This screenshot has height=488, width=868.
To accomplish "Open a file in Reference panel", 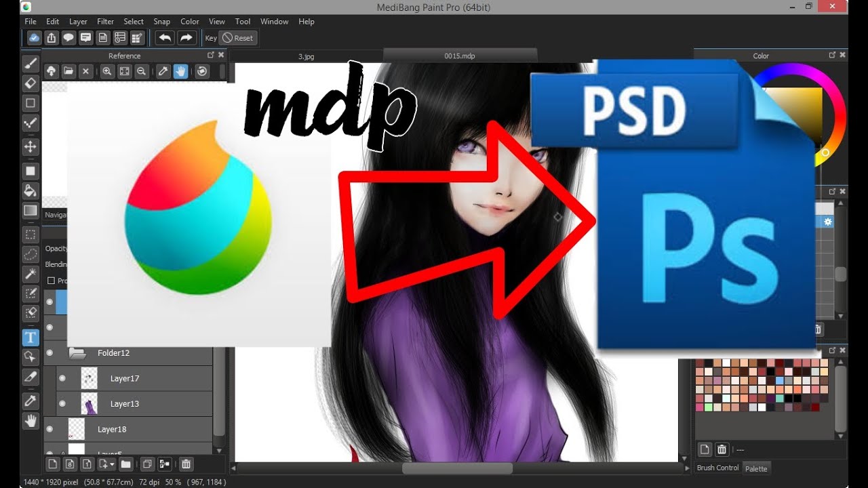I will pyautogui.click(x=68, y=71).
